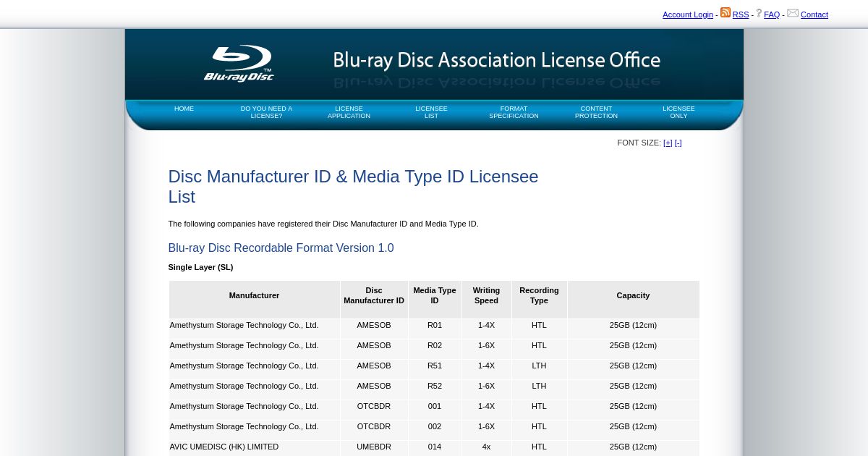This screenshot has height=456, width=868.
Task: Open the Format Specification menu item
Action: (x=514, y=112)
